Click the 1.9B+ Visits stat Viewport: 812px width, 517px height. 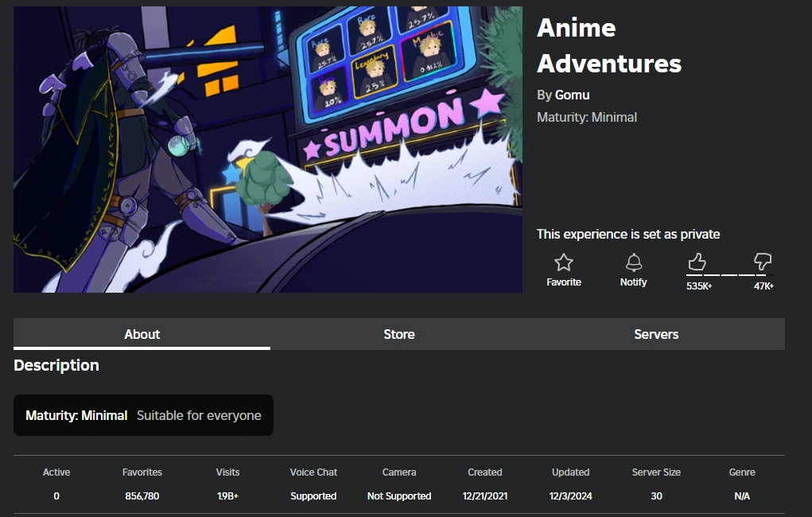click(227, 496)
